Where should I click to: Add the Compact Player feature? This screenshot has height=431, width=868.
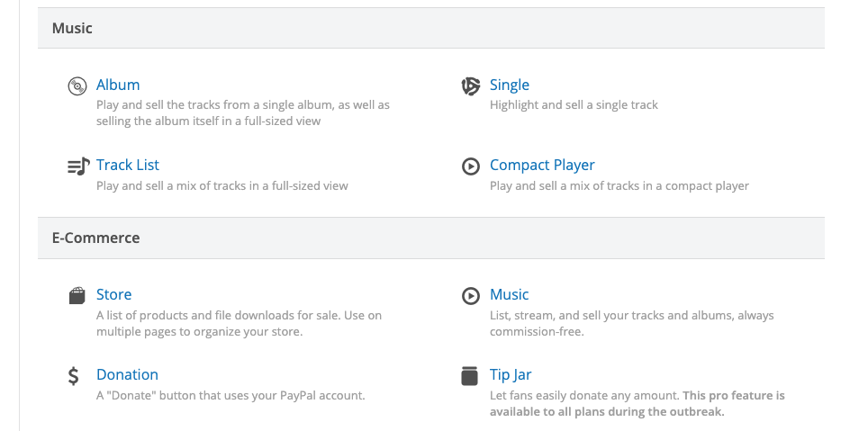click(x=542, y=165)
